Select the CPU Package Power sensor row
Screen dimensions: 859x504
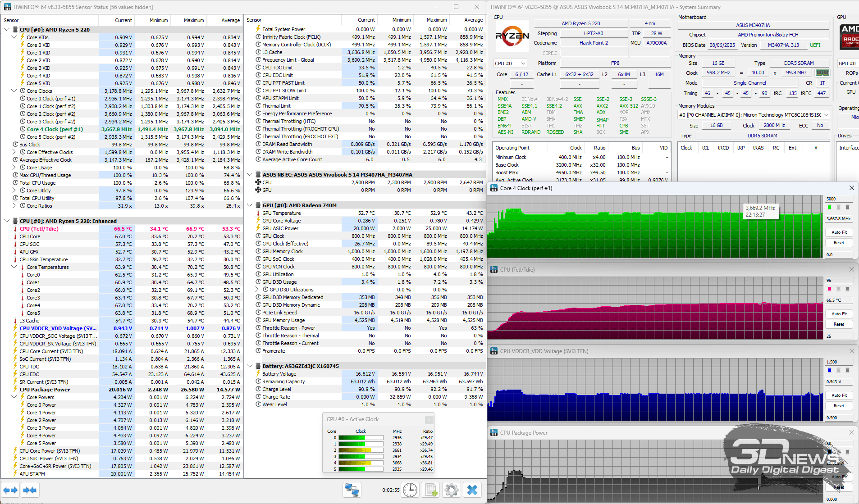coord(45,390)
